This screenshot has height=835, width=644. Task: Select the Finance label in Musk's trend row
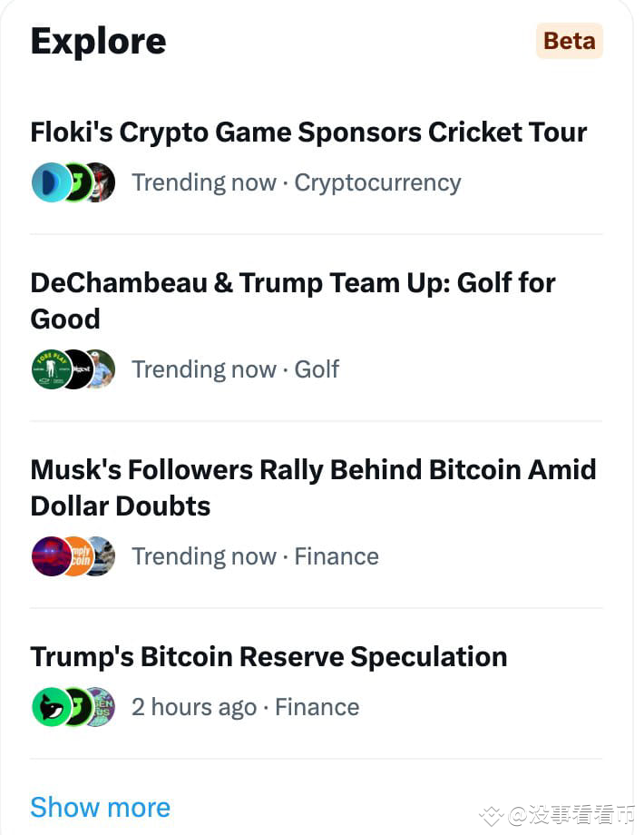coord(337,556)
